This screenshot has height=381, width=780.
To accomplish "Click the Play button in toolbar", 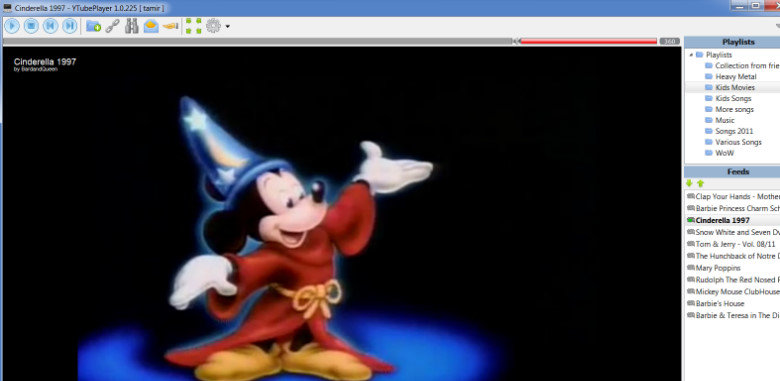I will pyautogui.click(x=12, y=26).
